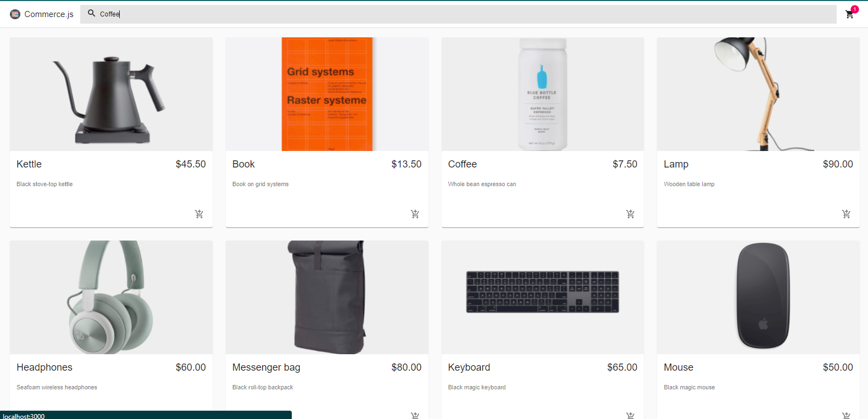Add the Coffee to the cart
The height and width of the screenshot is (419, 868).
(631, 214)
